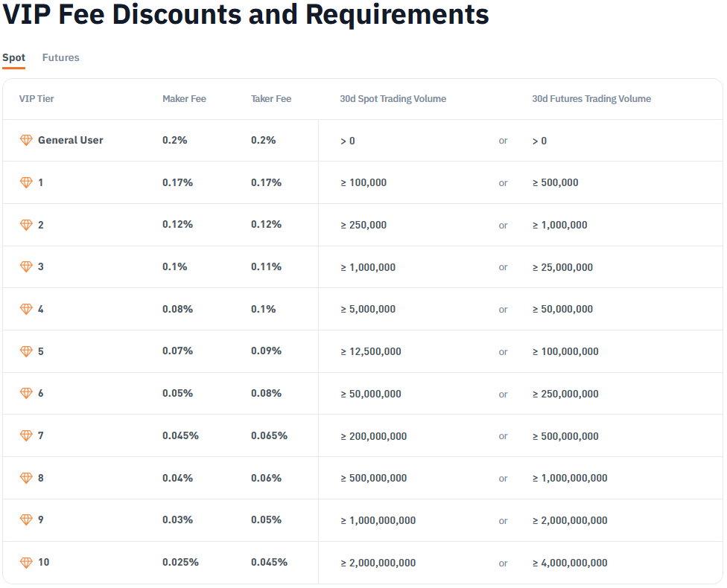Click the diamond icon for VIP tier 3
This screenshot has width=727, height=588.
click(x=26, y=266)
